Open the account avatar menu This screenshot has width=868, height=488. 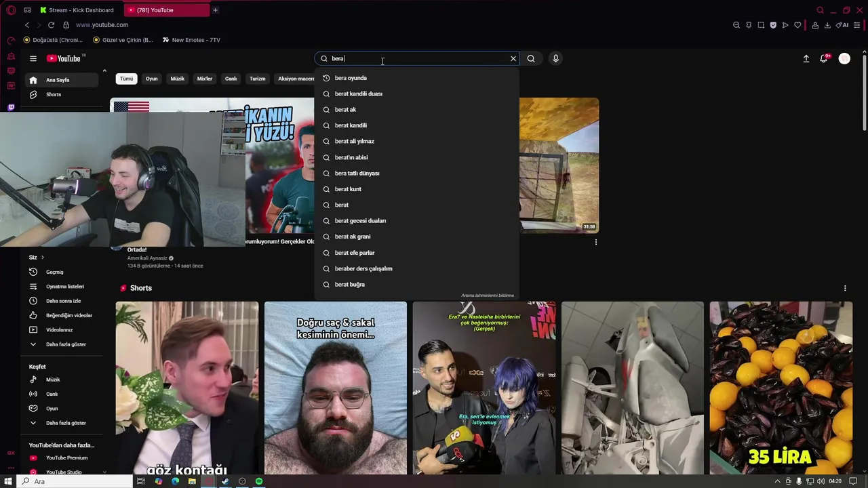point(844,58)
